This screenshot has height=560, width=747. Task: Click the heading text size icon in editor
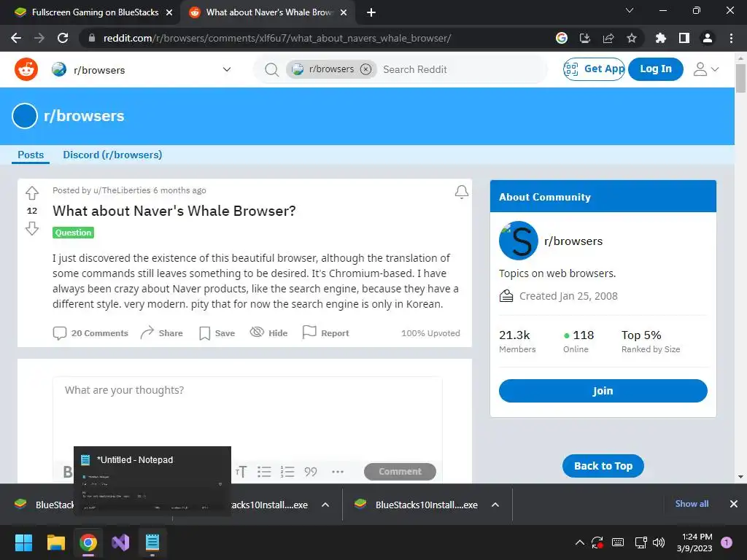pyautogui.click(x=241, y=472)
